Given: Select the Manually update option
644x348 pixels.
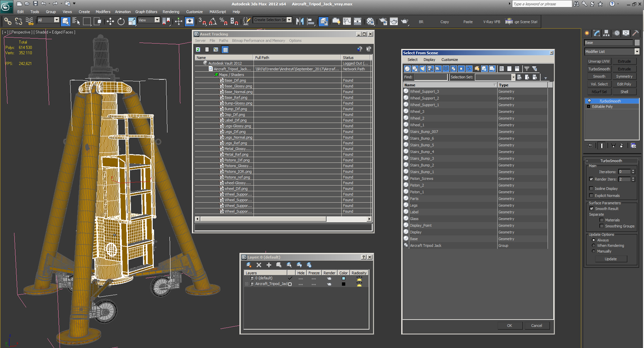Looking at the screenshot, I should (x=593, y=251).
